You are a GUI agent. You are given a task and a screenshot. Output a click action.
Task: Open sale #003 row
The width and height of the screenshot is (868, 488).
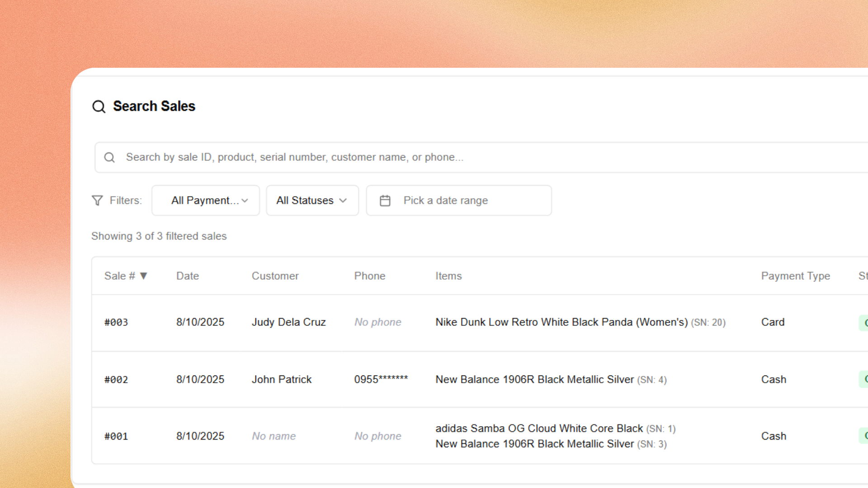coord(116,323)
